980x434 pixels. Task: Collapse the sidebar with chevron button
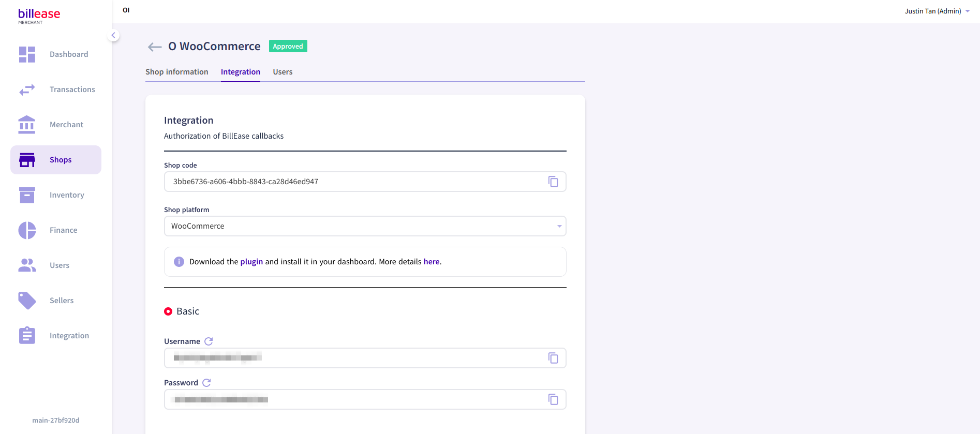(113, 35)
